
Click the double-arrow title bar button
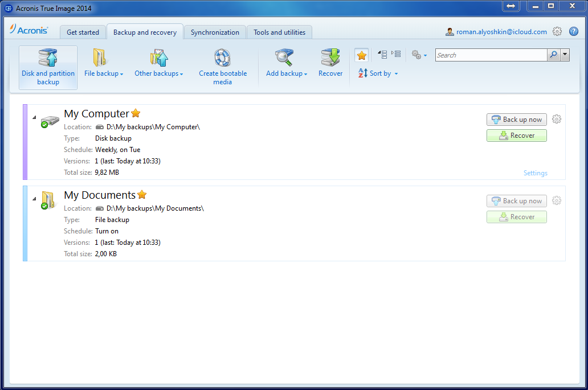(x=511, y=6)
